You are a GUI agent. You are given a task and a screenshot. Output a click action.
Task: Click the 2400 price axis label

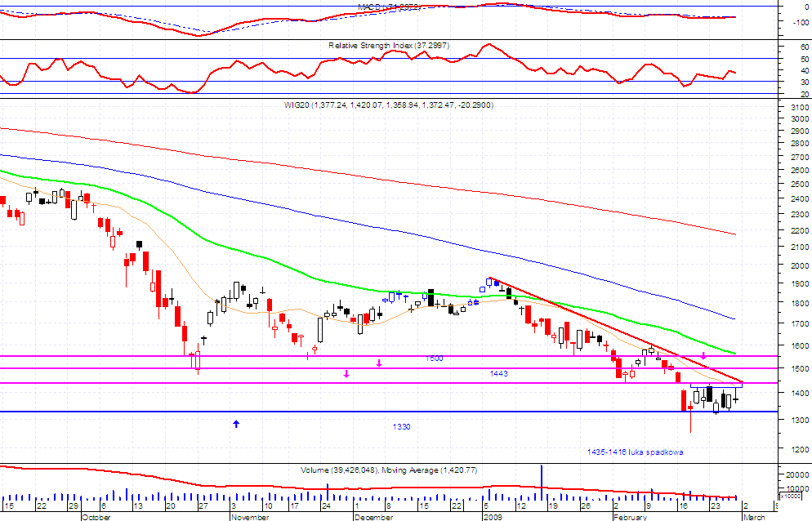tap(800, 199)
